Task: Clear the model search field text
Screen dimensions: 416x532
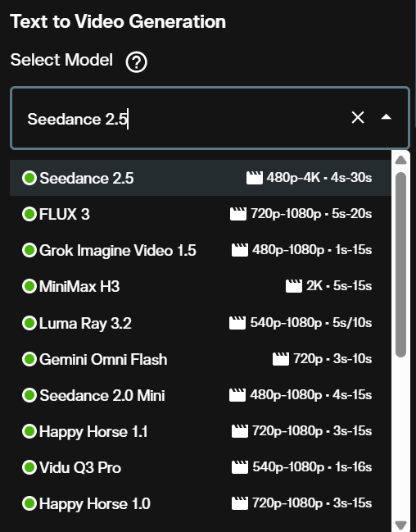Action: (x=358, y=118)
